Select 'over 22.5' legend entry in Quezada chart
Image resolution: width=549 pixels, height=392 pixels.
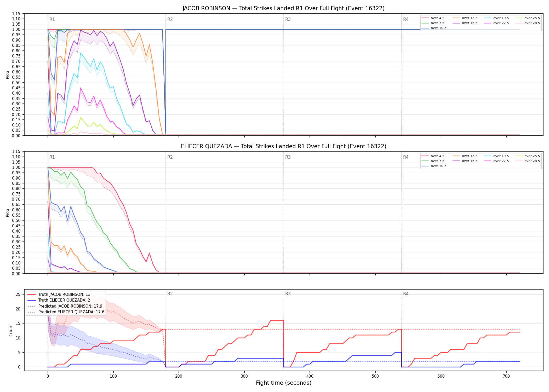[x=496, y=161]
